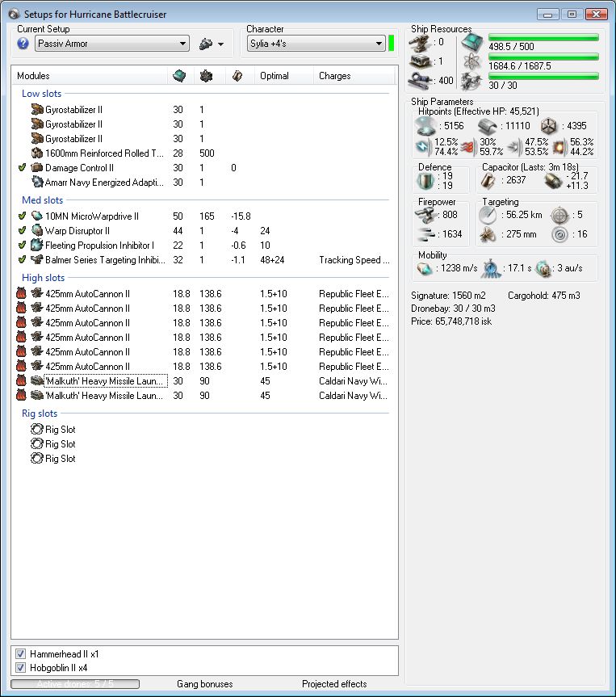Viewport: 616px width, 697px height.
Task: Click the warp speed icon showing 3 au/s
Action: pos(543,268)
